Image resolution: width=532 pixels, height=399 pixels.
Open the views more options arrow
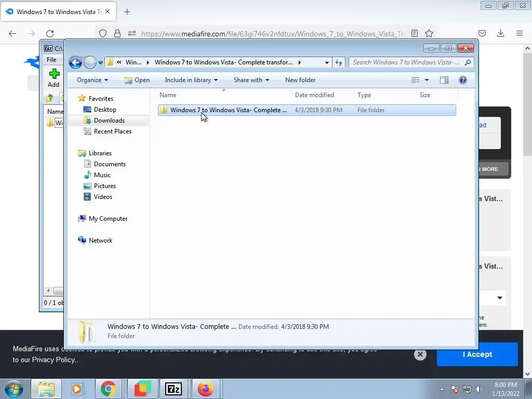[x=427, y=80]
